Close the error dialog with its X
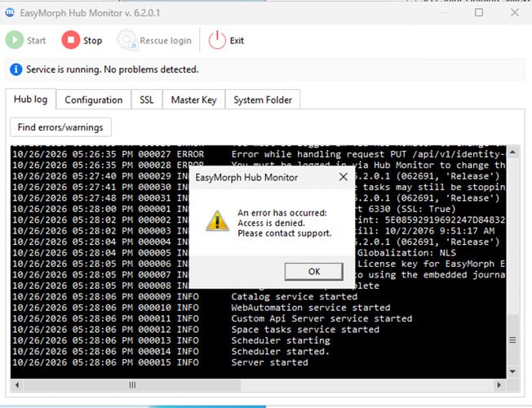 (x=344, y=176)
